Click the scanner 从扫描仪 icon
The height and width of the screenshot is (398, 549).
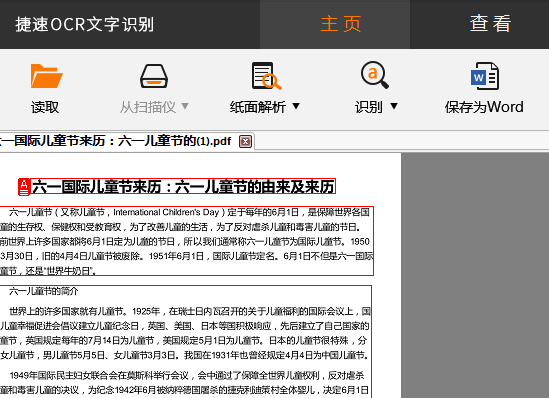click(154, 76)
